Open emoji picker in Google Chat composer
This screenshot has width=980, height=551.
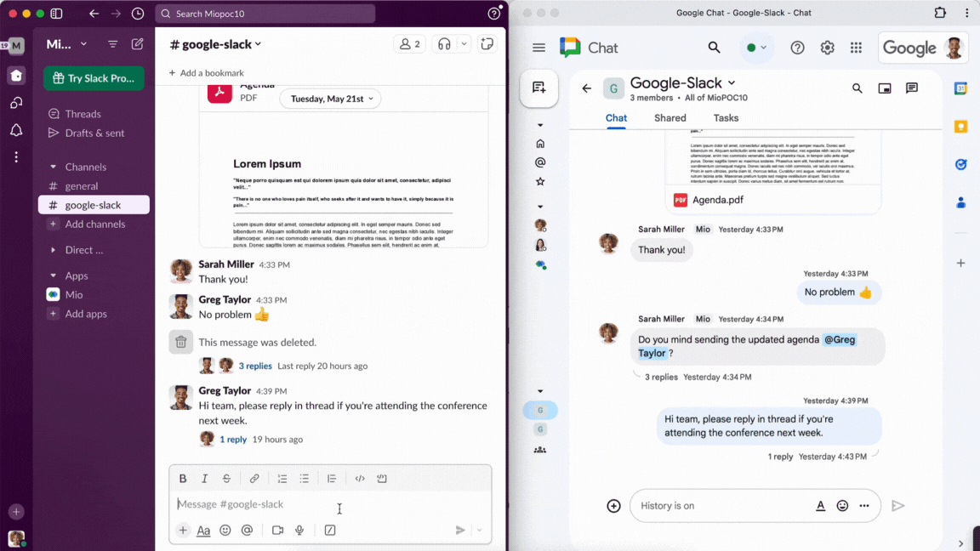tap(842, 506)
